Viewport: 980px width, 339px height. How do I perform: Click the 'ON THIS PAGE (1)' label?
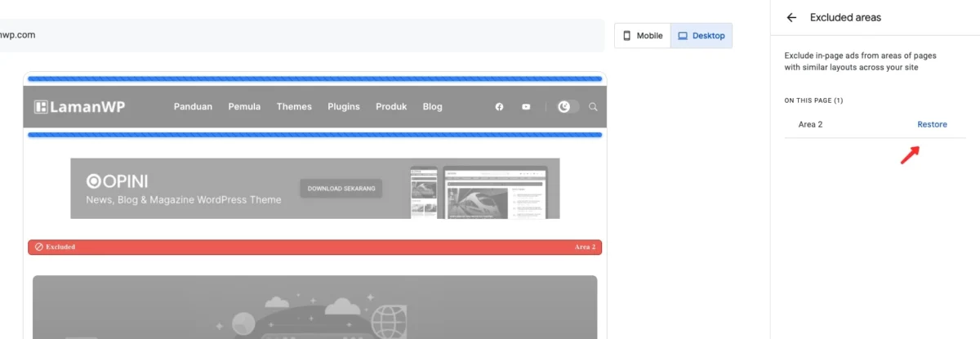(813, 100)
